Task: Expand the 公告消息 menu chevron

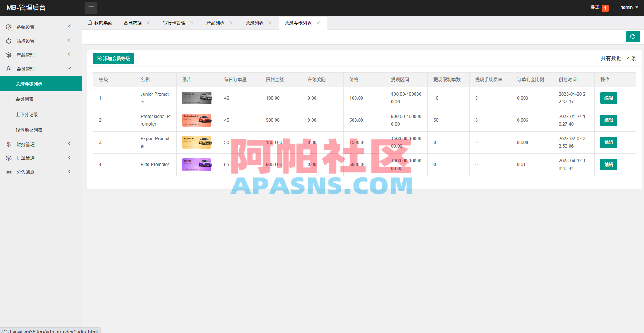Action: pyautogui.click(x=69, y=171)
